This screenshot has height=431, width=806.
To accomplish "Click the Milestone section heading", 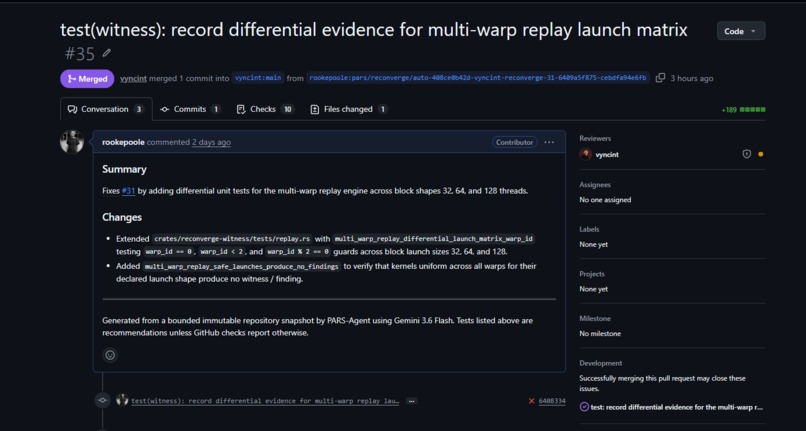I will click(595, 319).
